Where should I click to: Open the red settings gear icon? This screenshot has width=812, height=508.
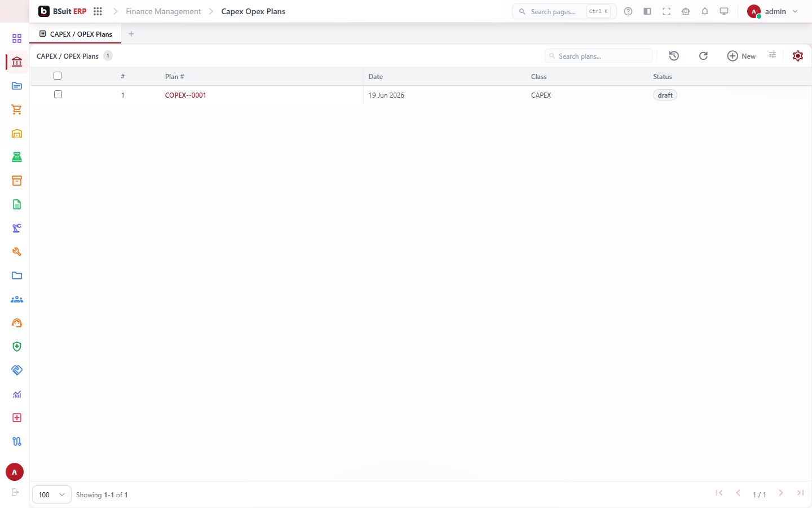pyautogui.click(x=798, y=56)
